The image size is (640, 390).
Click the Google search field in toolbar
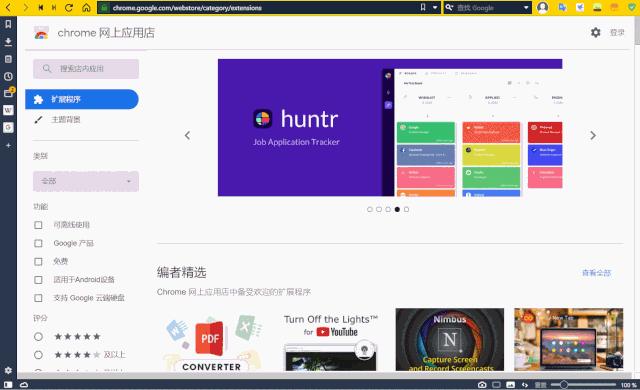coord(488,7)
